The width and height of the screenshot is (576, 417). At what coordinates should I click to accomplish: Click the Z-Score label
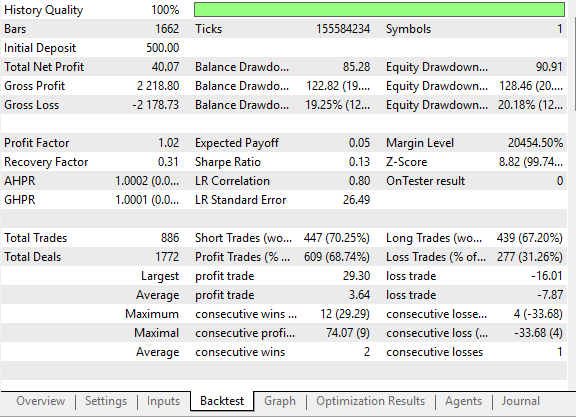pyautogui.click(x=407, y=162)
